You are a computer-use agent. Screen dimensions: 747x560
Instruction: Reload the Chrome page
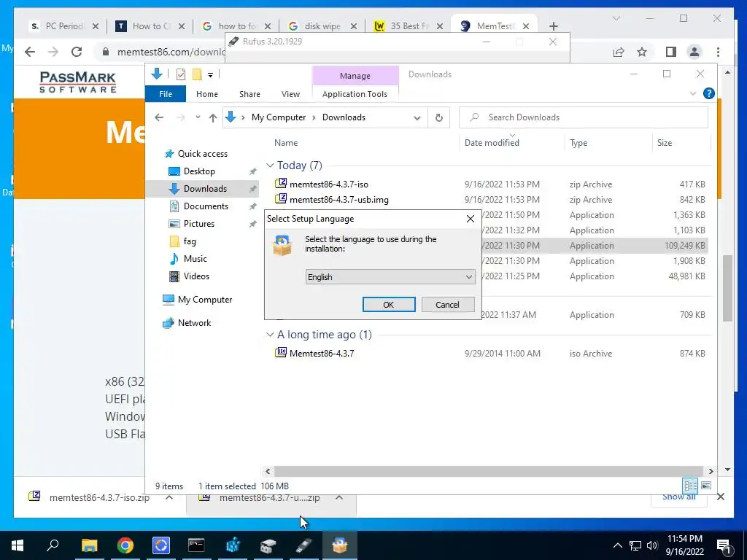coord(77,52)
